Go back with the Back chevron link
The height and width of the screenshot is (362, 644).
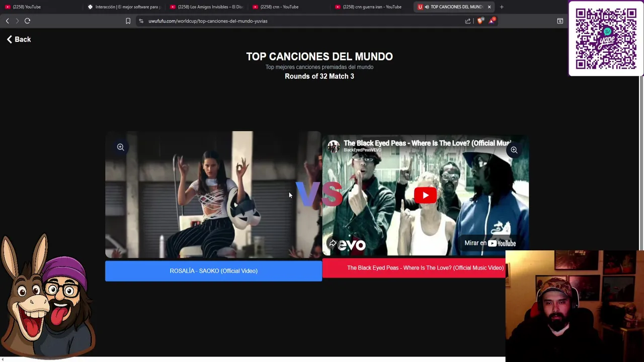pos(19,39)
